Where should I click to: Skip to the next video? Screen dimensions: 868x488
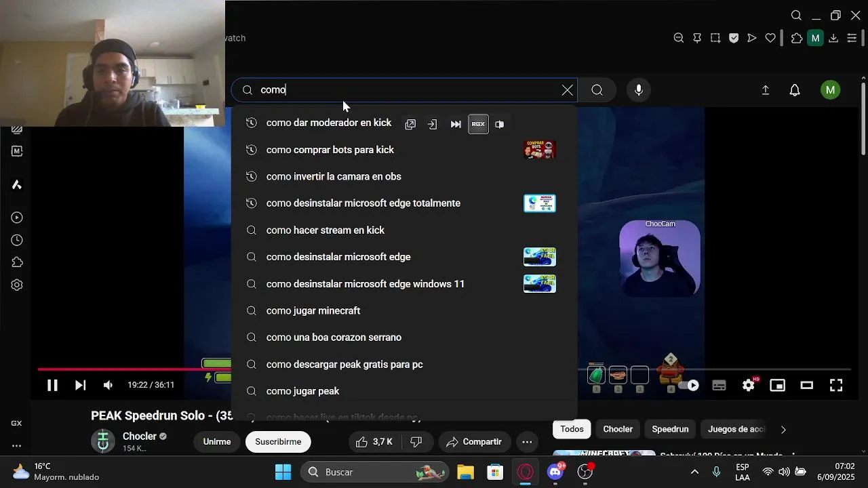(80, 385)
